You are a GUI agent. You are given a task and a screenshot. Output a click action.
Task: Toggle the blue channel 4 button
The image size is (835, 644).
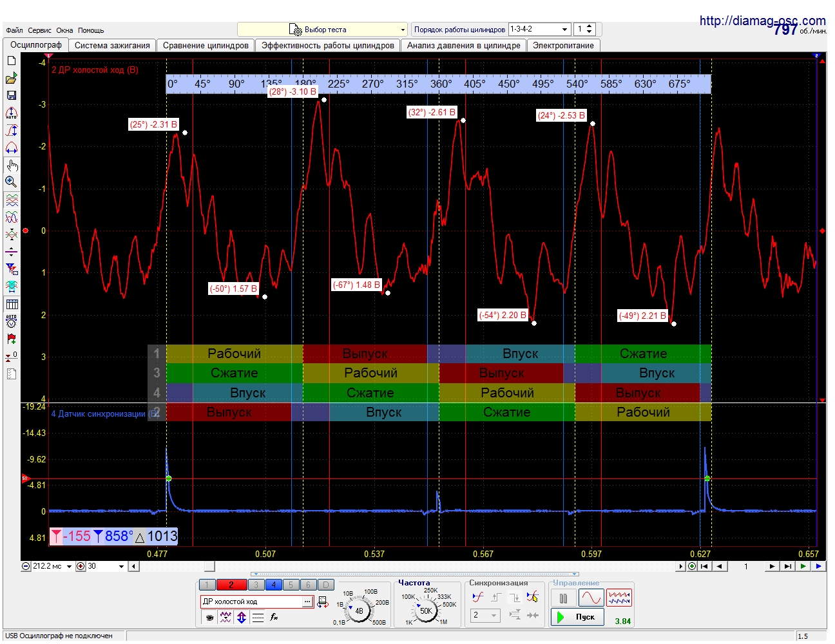click(x=273, y=585)
